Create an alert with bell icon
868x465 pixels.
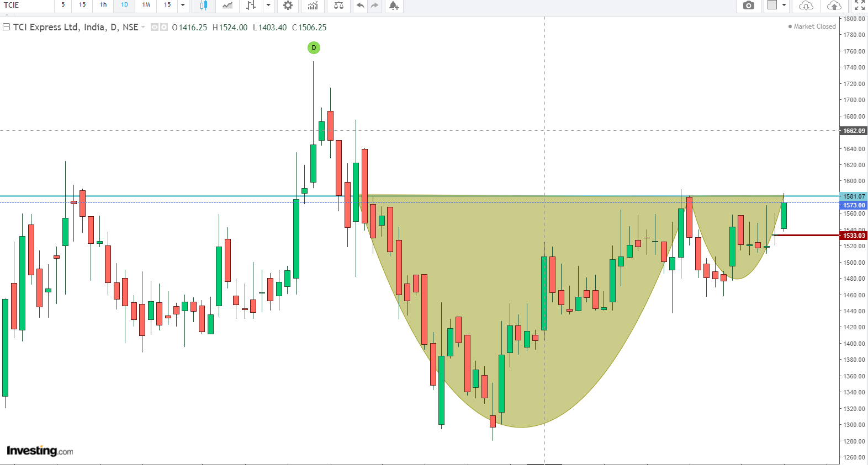(394, 6)
